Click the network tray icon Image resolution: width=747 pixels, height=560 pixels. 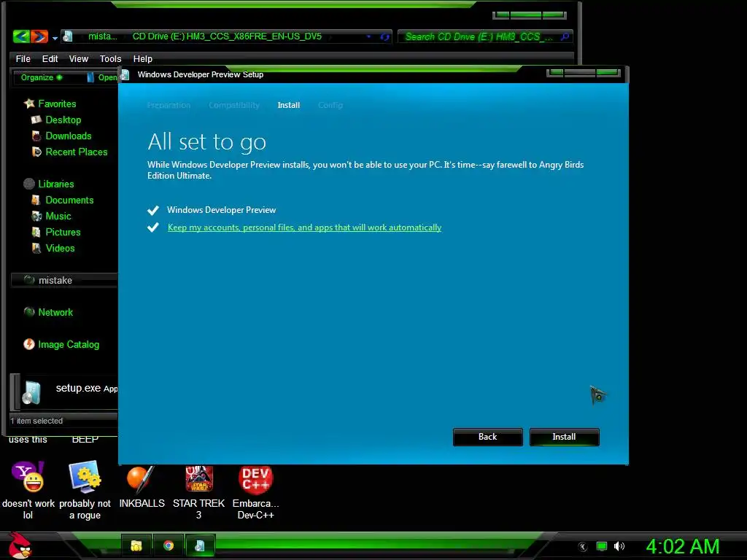[602, 547]
